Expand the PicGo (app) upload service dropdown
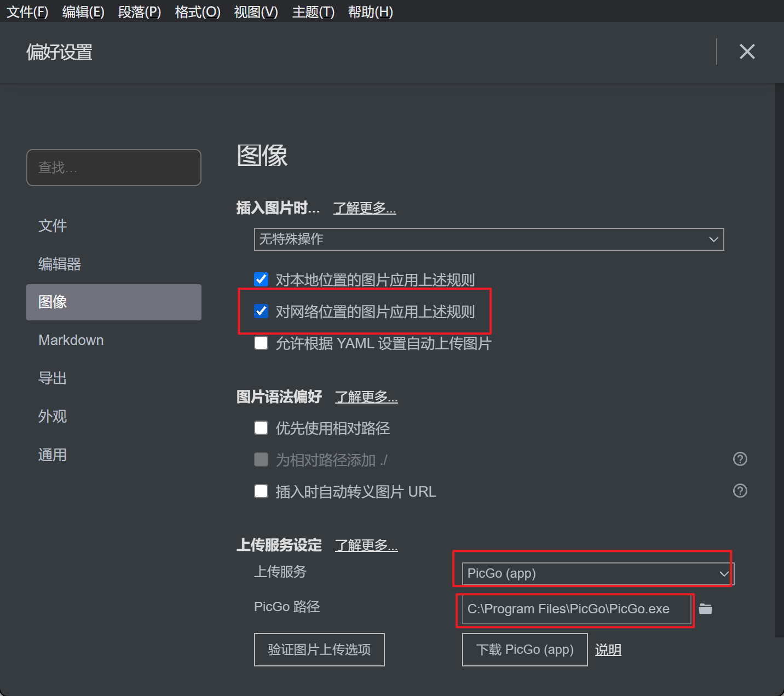784x696 pixels. click(598, 573)
